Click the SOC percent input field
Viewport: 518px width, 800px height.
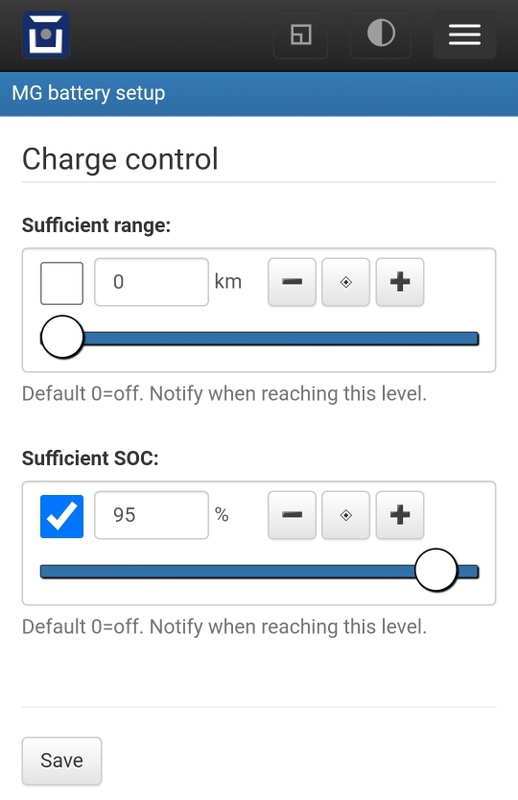[x=152, y=515]
